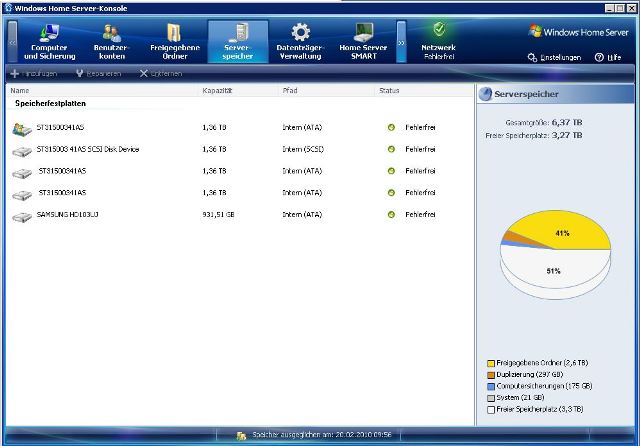
Task: Open the Hilfe help link
Action: click(x=608, y=58)
